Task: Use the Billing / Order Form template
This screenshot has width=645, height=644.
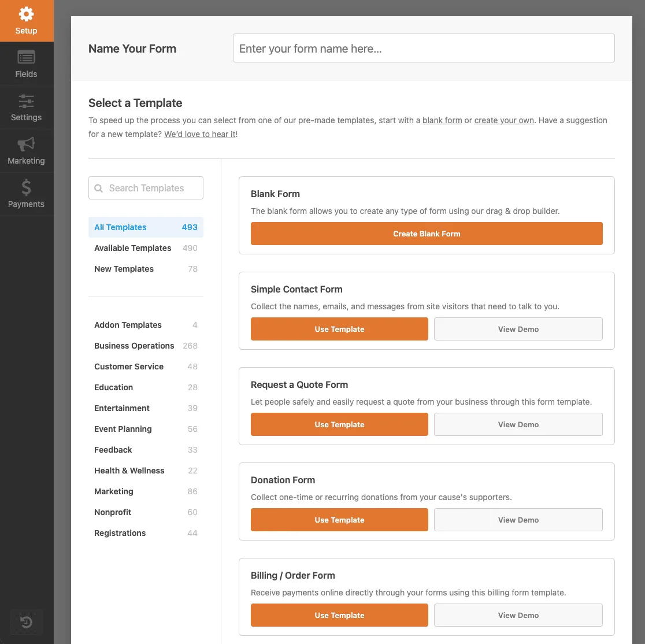Action: coord(339,616)
